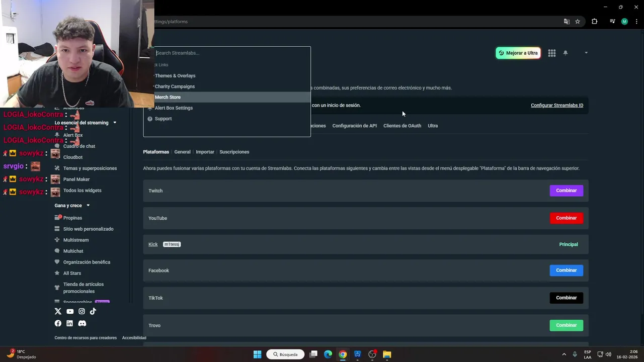Bookmark page with the star icon
The image size is (644, 362).
[578, 22]
